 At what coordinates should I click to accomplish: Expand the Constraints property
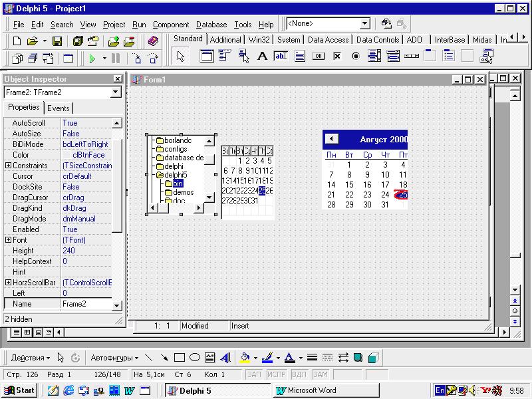[9, 166]
